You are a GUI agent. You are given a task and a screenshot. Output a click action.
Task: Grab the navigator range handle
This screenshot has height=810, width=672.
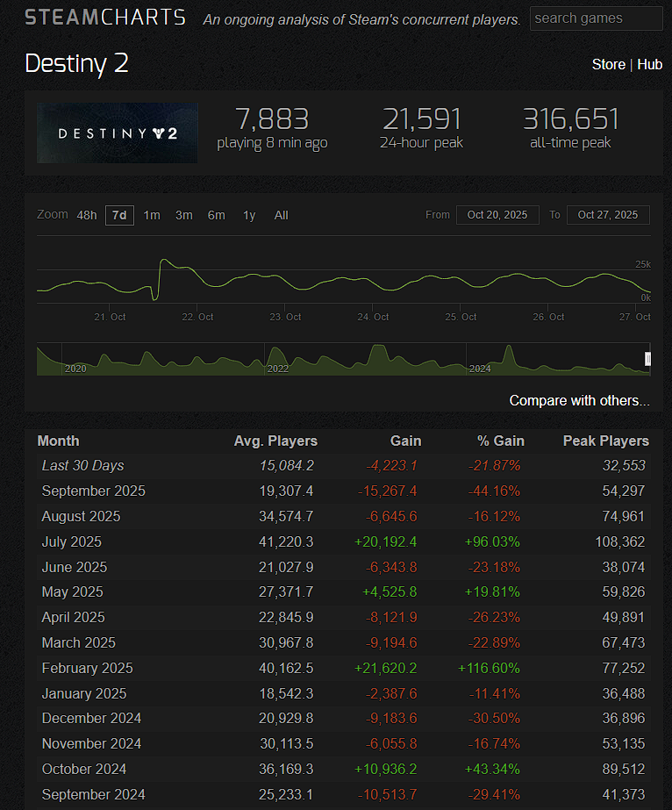[x=647, y=359]
